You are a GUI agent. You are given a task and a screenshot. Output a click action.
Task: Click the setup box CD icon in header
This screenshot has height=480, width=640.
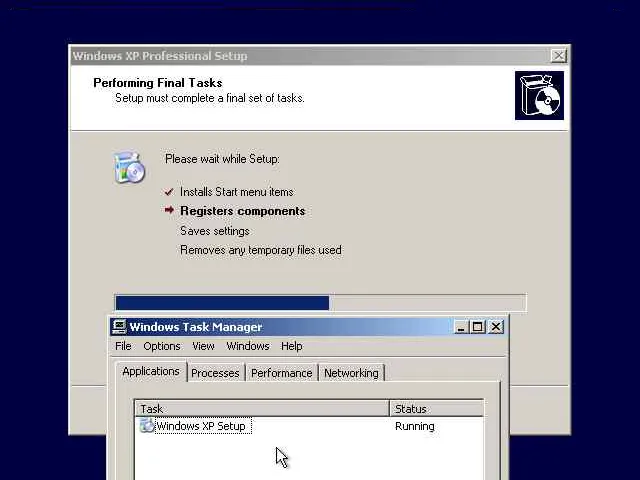539,96
